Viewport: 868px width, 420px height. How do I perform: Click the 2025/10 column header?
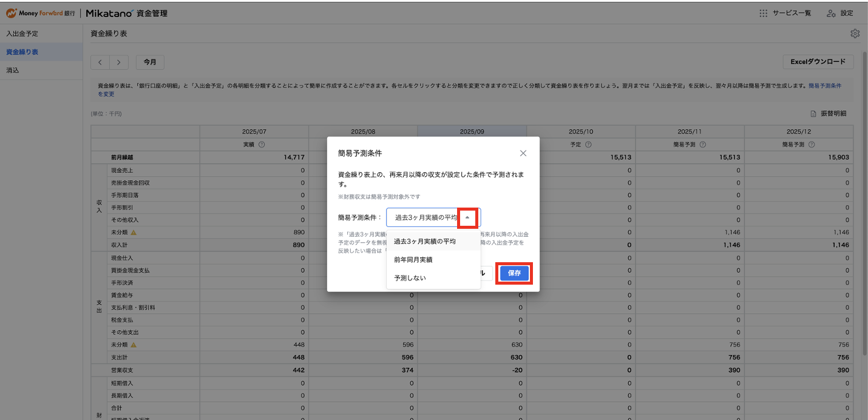[x=581, y=132]
